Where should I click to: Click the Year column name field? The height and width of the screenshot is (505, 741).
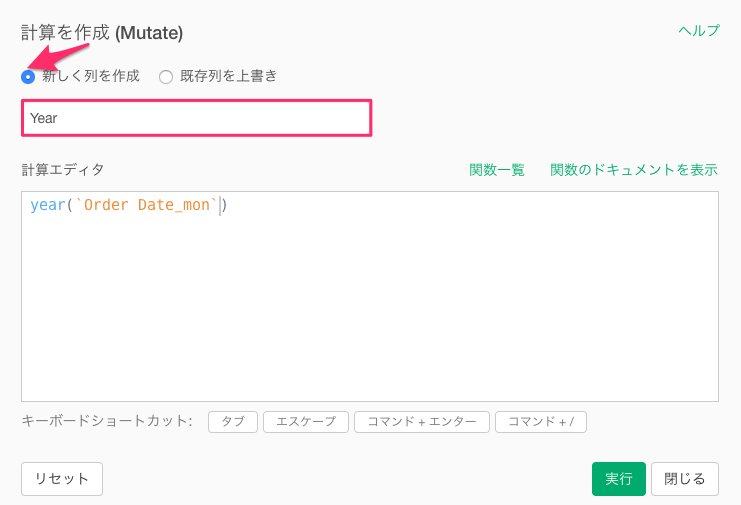tap(197, 118)
